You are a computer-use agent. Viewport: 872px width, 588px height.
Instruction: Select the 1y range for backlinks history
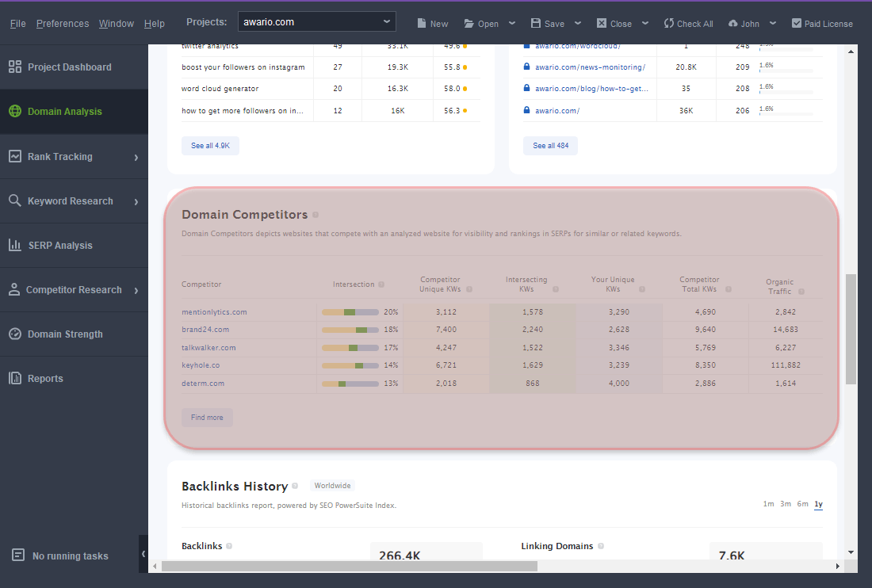coord(819,504)
